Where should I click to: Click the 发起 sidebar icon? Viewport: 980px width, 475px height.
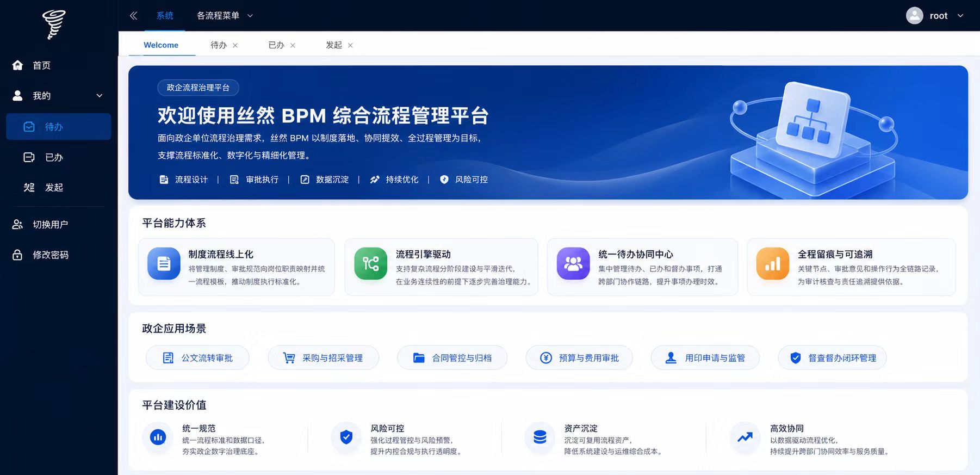coord(29,187)
